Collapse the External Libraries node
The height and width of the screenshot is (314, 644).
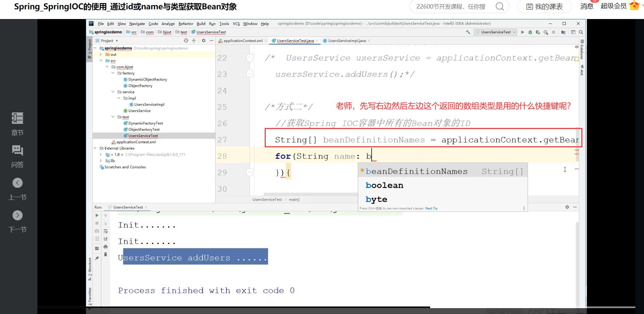click(95, 148)
